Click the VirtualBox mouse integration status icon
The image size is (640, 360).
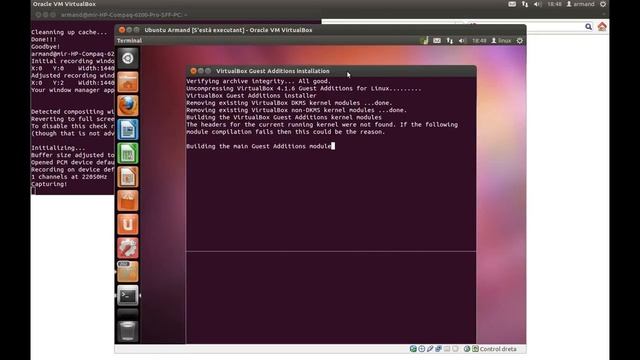pyautogui.click(x=467, y=349)
